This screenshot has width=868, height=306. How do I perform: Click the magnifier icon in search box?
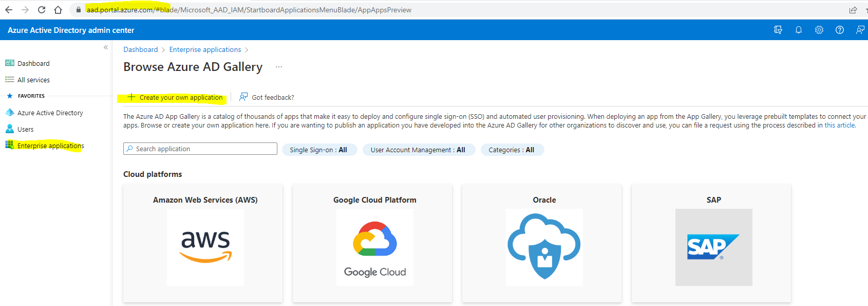point(129,149)
